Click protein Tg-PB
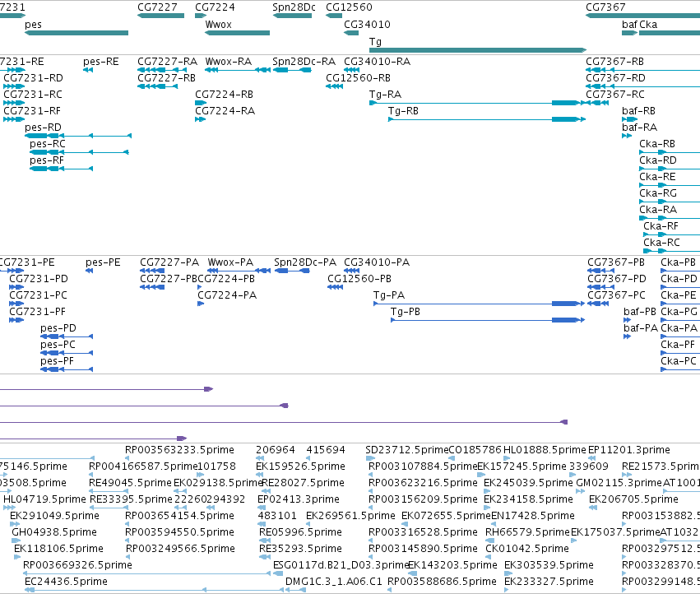This screenshot has width=700, height=594. [x=488, y=320]
